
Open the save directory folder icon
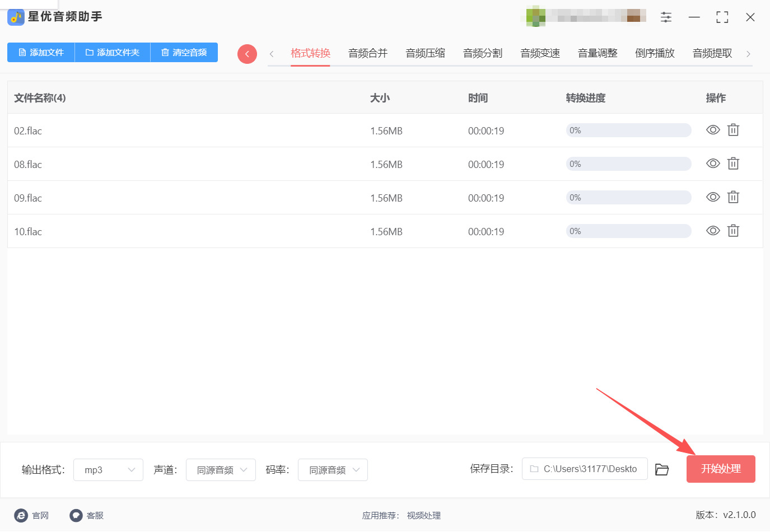click(662, 469)
